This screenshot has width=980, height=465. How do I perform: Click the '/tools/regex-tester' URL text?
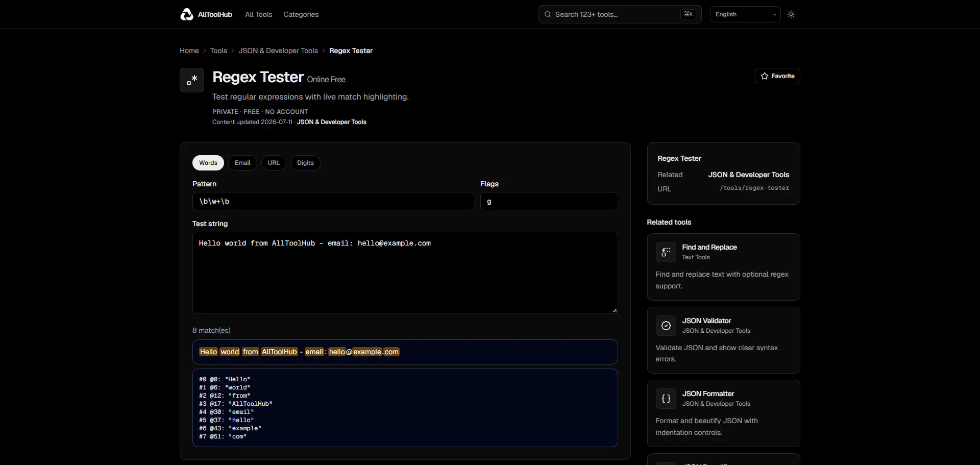point(754,188)
